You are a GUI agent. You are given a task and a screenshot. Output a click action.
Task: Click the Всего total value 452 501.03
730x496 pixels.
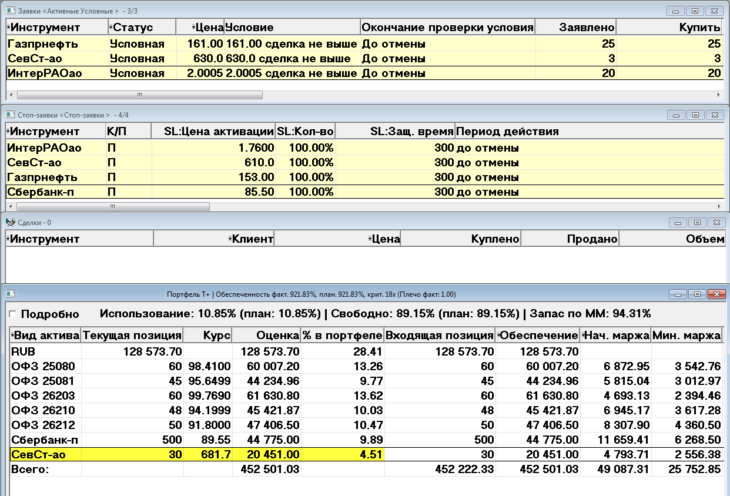(x=270, y=469)
